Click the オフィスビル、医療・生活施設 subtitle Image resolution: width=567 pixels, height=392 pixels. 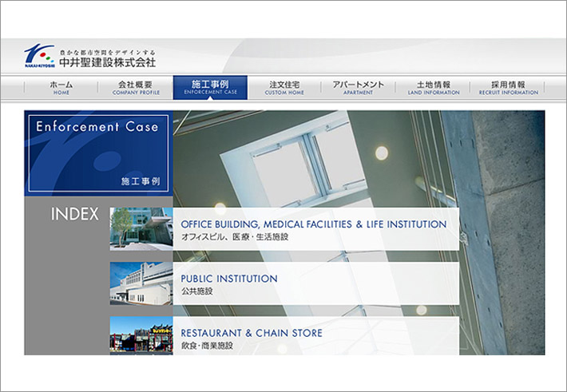[x=234, y=237]
